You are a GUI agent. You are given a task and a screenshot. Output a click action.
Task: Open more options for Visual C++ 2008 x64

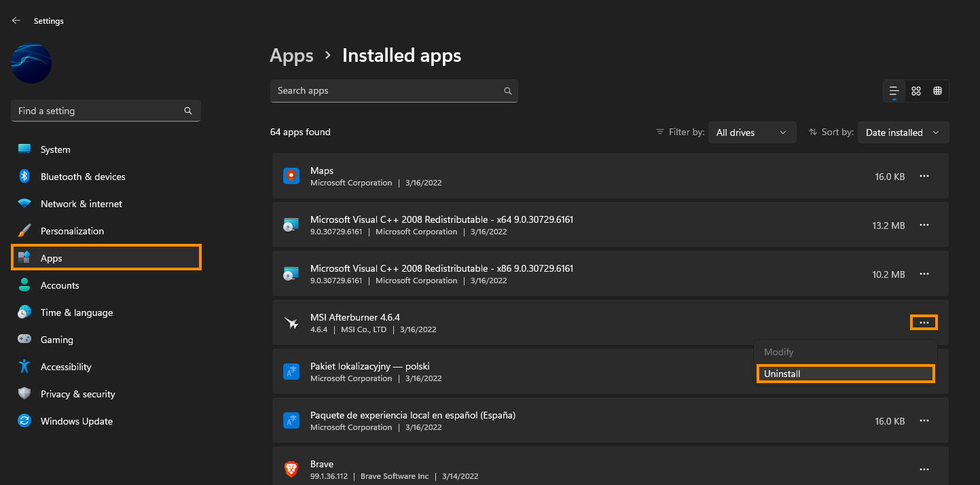click(924, 225)
